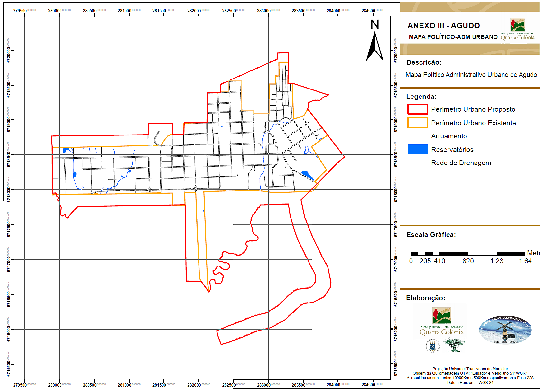545x392 pixels.
Task: Select the red Perímetro Urbano Proposto swatch
Action: (x=418, y=109)
